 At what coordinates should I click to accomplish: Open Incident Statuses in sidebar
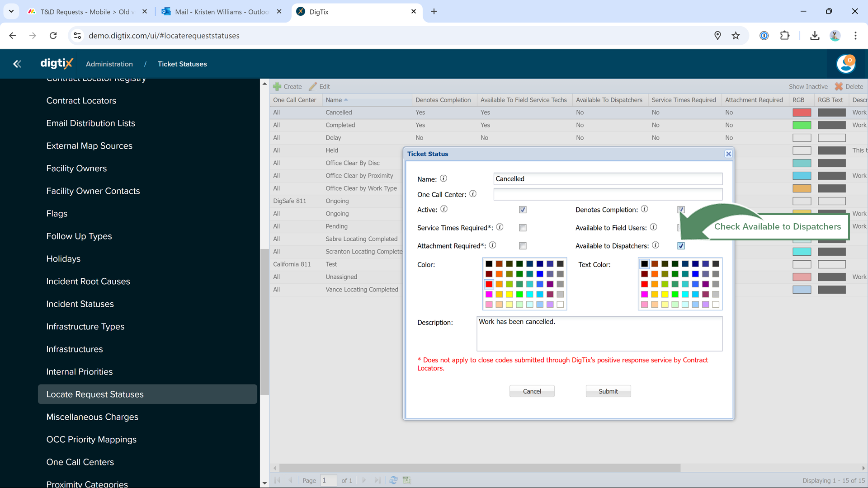coord(80,304)
